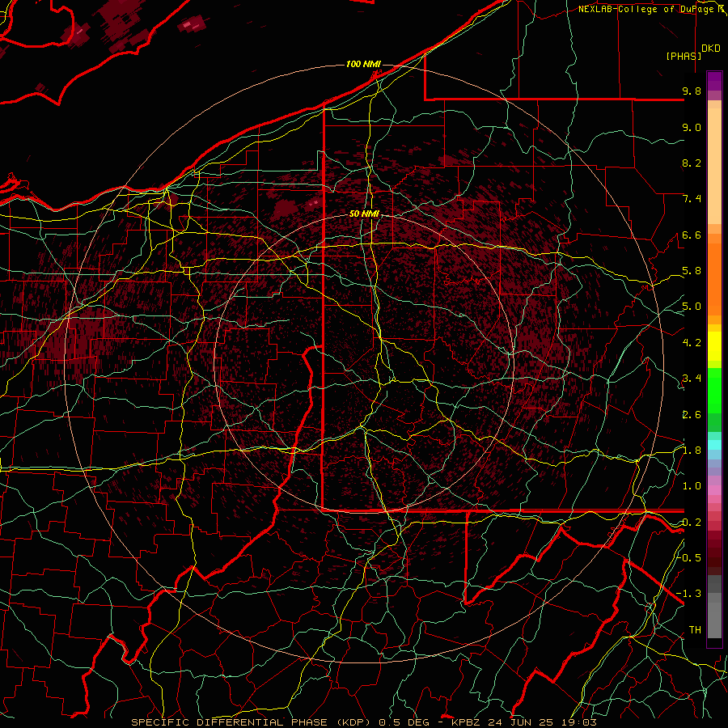This screenshot has width=728, height=728.
Task: Click the "DKD" legend header
Action: point(711,49)
